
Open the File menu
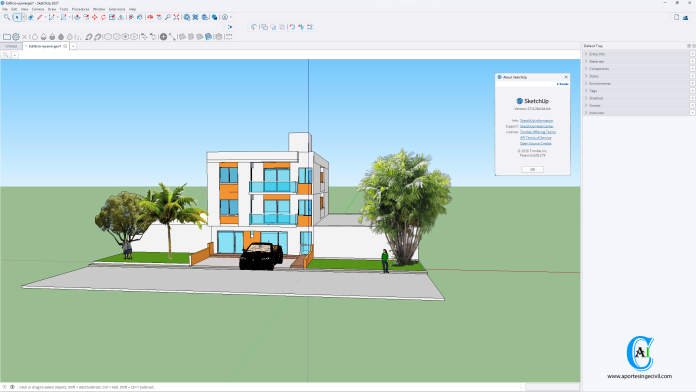[x=5, y=9]
